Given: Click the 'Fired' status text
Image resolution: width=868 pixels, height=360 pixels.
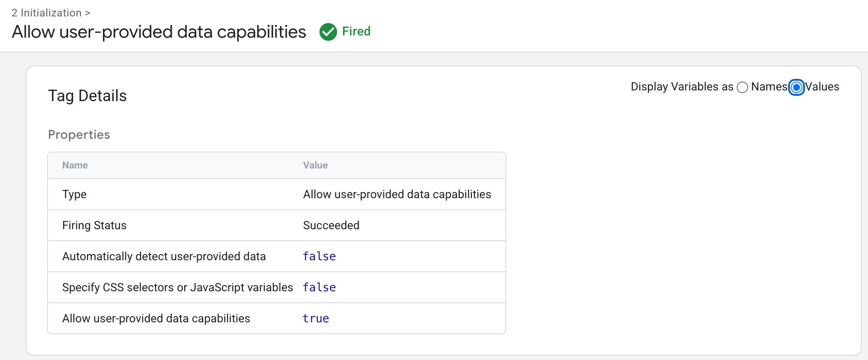Looking at the screenshot, I should coord(356,31).
